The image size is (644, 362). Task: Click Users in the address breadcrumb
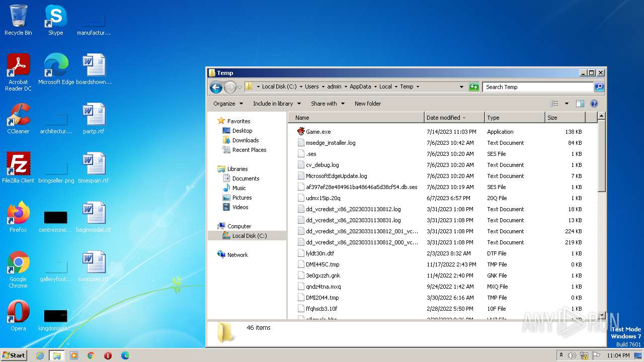click(x=311, y=87)
